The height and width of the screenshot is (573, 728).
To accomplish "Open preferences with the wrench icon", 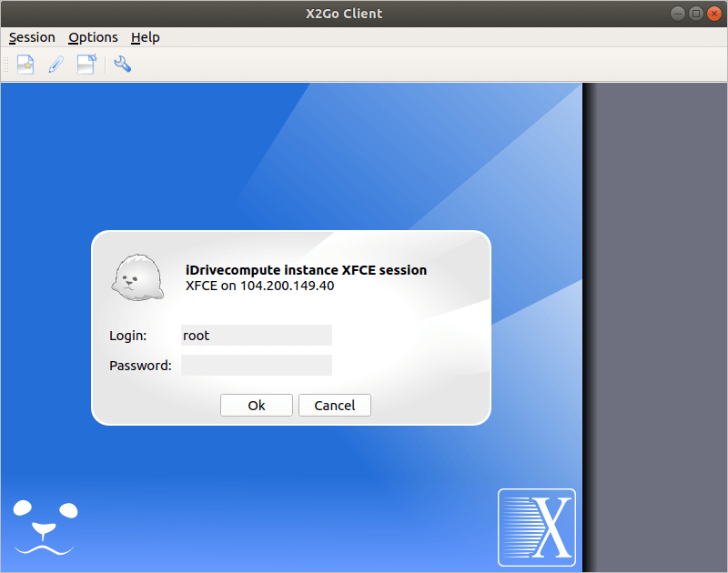I will [122, 65].
